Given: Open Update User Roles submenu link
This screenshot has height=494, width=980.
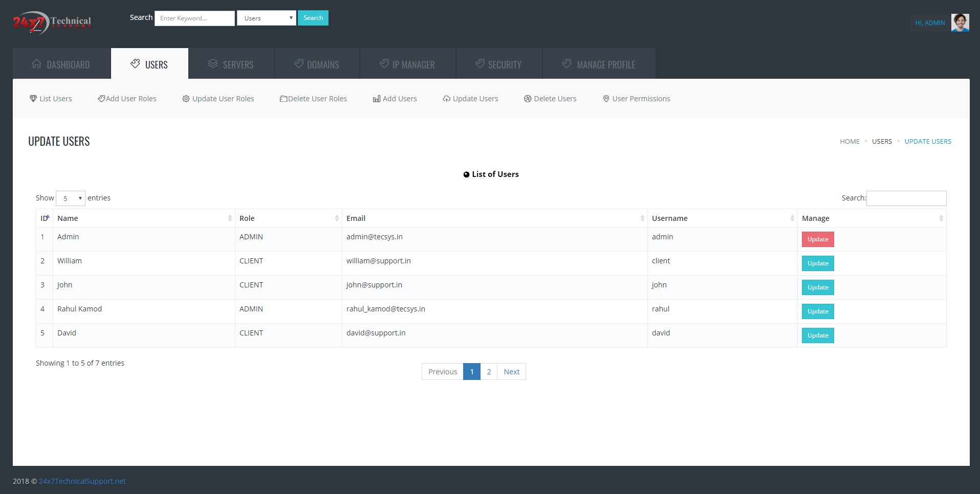Looking at the screenshot, I should click(219, 99).
